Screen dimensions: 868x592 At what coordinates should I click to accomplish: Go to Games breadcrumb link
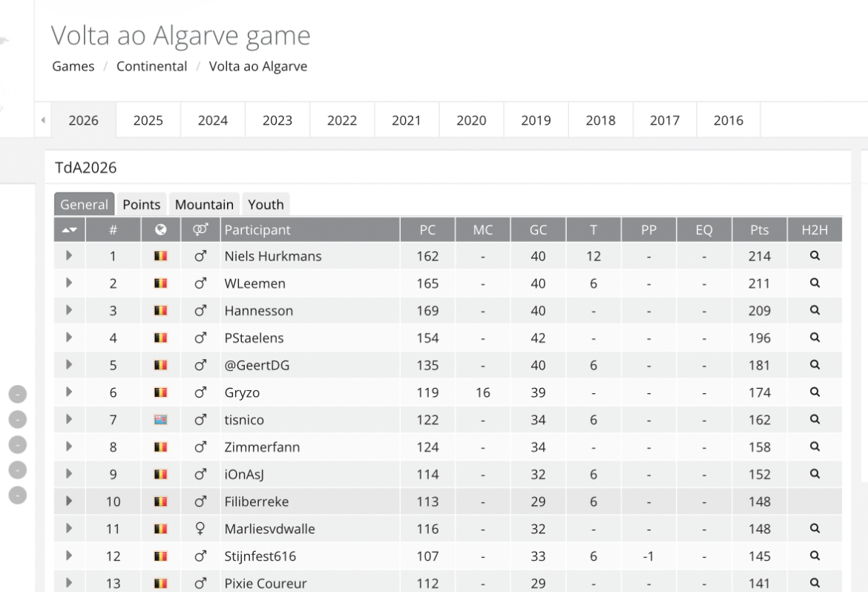pyautogui.click(x=73, y=66)
